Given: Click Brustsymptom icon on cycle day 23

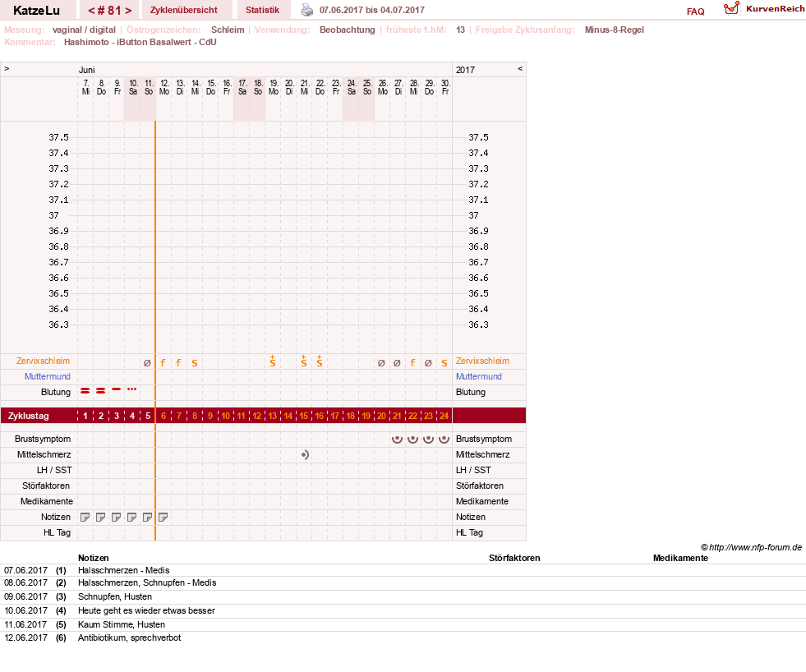Looking at the screenshot, I should click(x=428, y=439).
